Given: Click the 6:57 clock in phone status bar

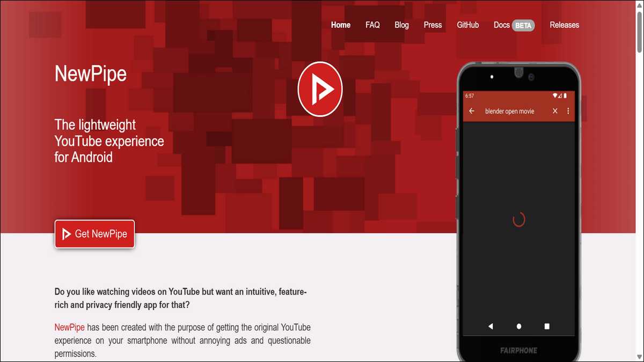Looking at the screenshot, I should click(470, 95).
